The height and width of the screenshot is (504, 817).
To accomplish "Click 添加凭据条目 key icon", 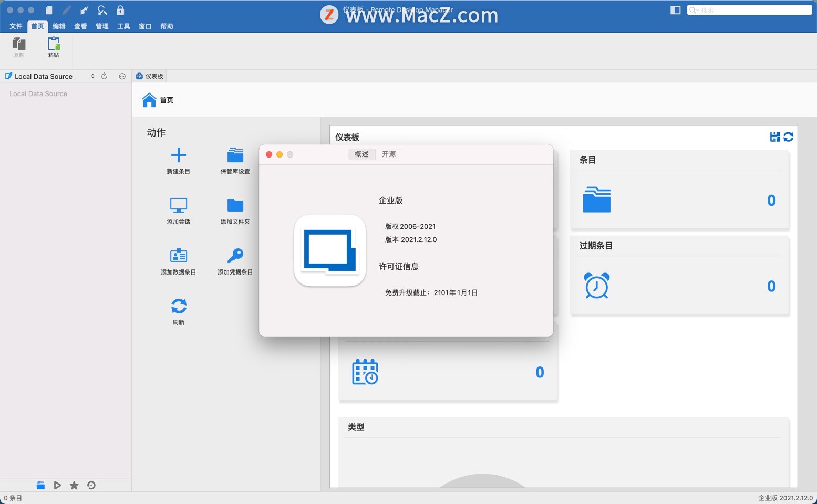I will [235, 256].
